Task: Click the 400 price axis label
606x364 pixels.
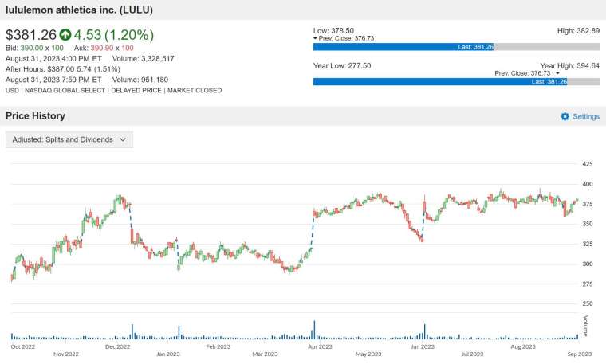Action: point(588,184)
